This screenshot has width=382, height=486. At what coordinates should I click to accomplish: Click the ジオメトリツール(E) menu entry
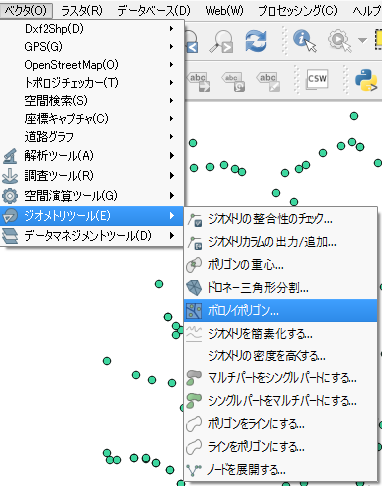pos(92,216)
